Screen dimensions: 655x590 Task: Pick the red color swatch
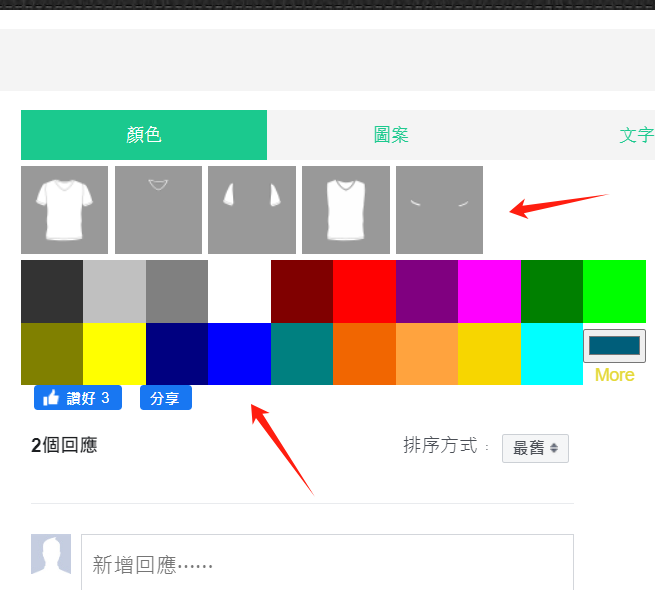[x=364, y=291]
